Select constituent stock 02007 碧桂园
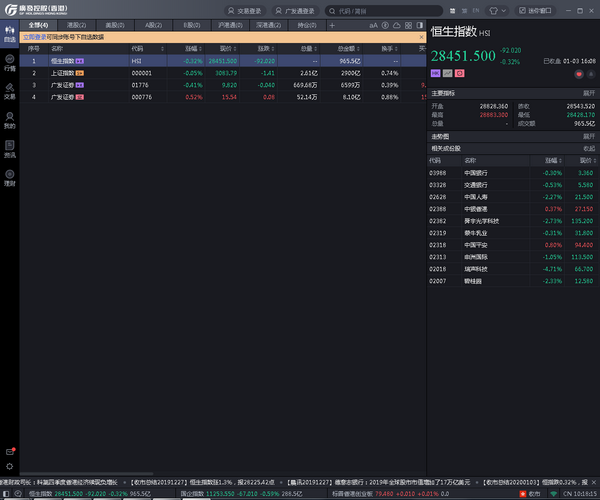This screenshot has height=500, width=600. [513, 281]
